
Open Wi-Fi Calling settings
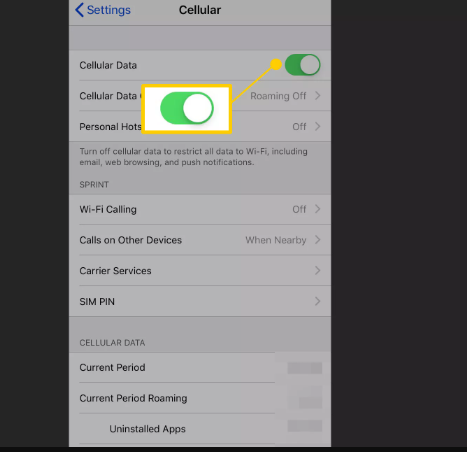pyautogui.click(x=200, y=209)
